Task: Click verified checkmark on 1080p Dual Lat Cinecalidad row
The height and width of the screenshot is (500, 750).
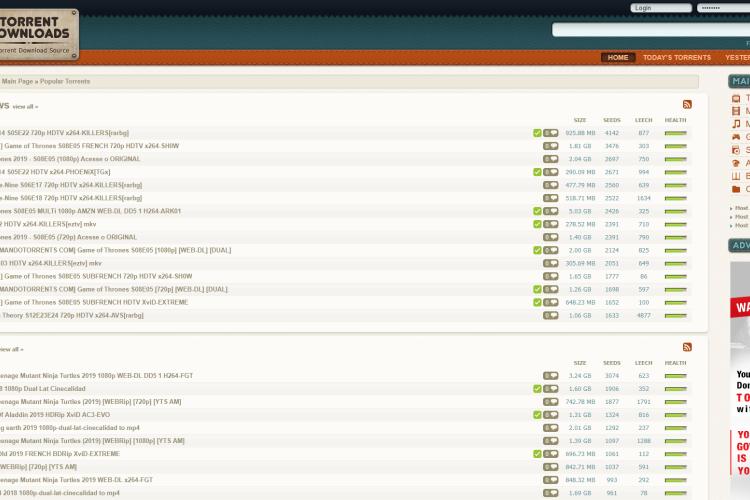Action: 537,389
